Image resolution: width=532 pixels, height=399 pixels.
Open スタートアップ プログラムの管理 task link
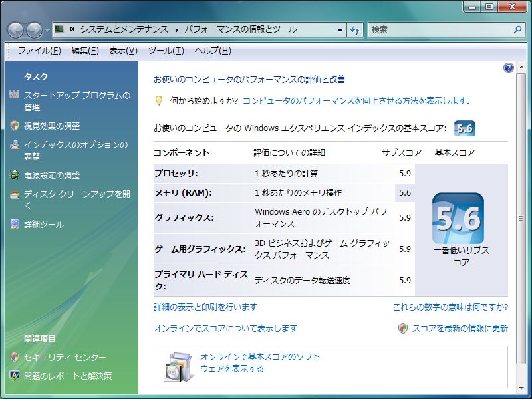pyautogui.click(x=77, y=101)
